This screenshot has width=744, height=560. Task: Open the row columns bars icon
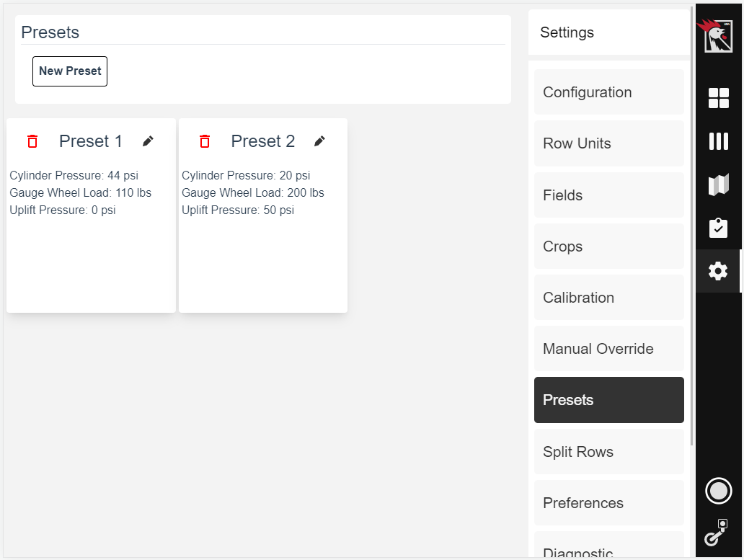click(718, 141)
